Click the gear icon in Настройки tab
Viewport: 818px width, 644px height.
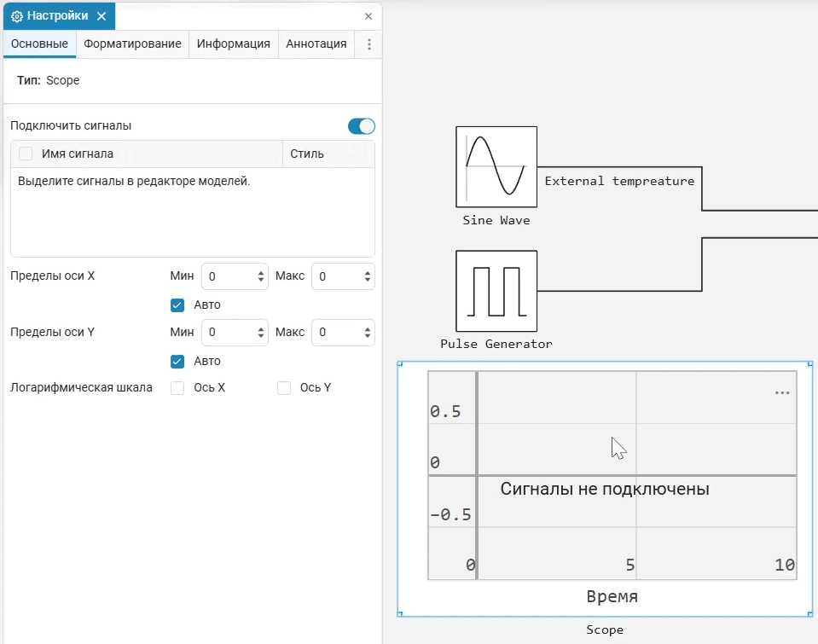coord(17,16)
